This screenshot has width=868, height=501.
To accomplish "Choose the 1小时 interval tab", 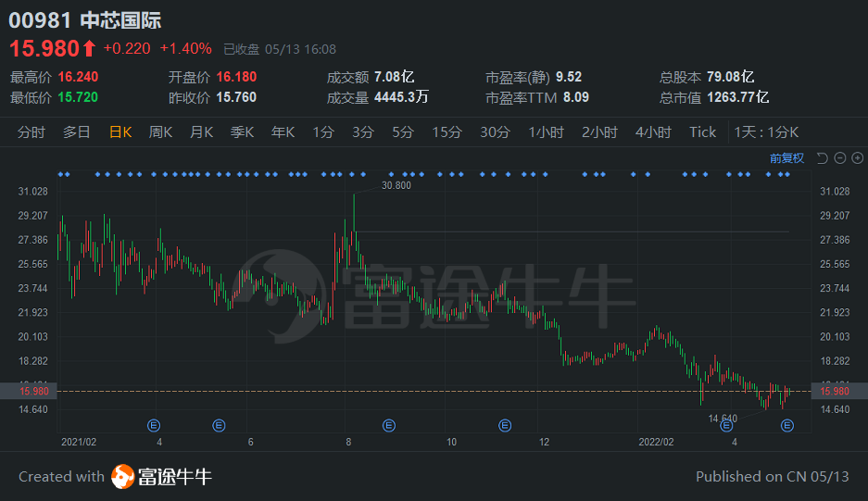I will point(546,132).
